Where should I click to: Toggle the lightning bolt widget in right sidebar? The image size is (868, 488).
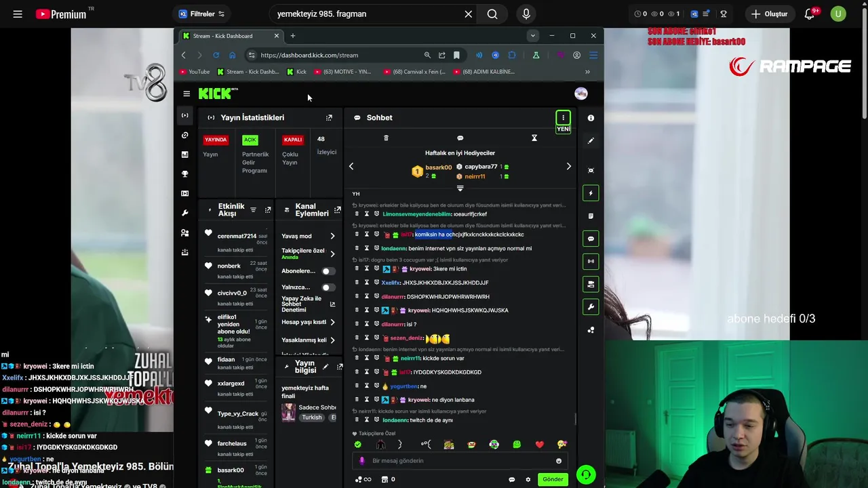[591, 193]
